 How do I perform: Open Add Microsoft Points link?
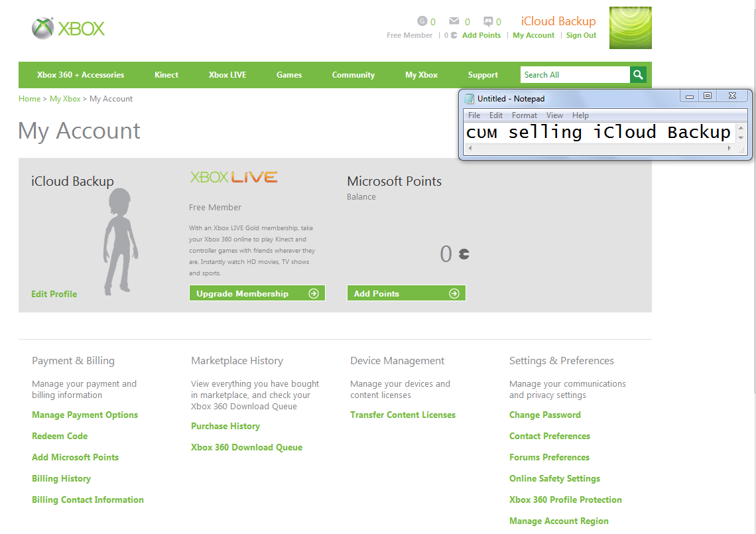point(75,457)
